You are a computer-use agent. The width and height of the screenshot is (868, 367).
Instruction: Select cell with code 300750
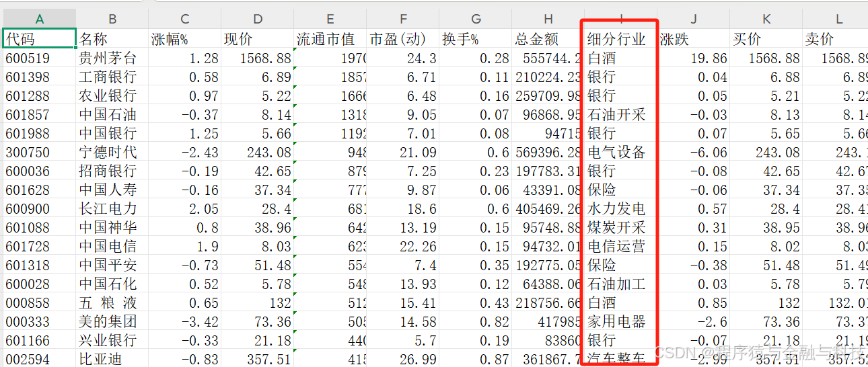coord(39,152)
